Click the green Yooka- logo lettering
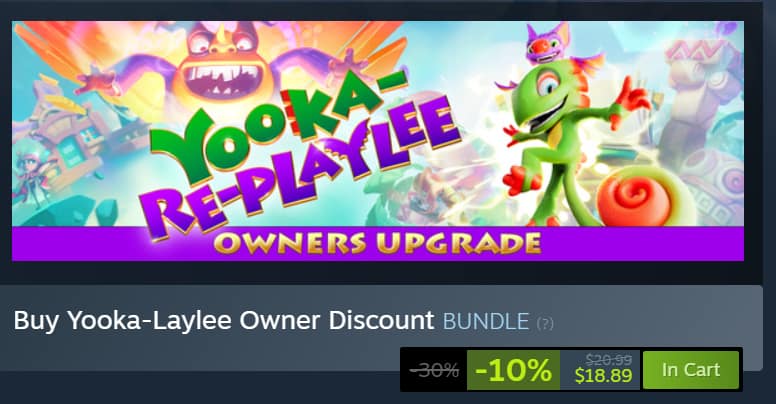This screenshot has height=404, width=776. [277, 126]
